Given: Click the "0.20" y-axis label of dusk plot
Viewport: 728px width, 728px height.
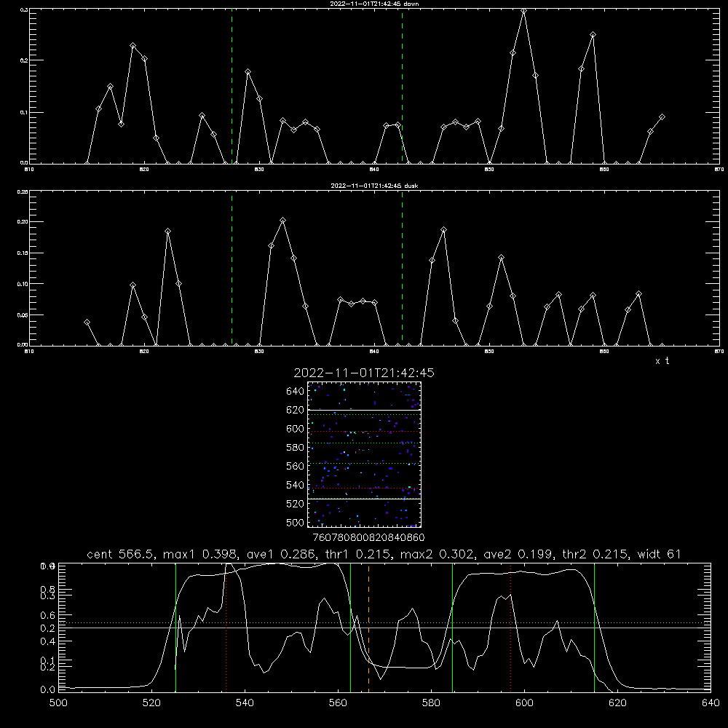Looking at the screenshot, I should point(23,222).
